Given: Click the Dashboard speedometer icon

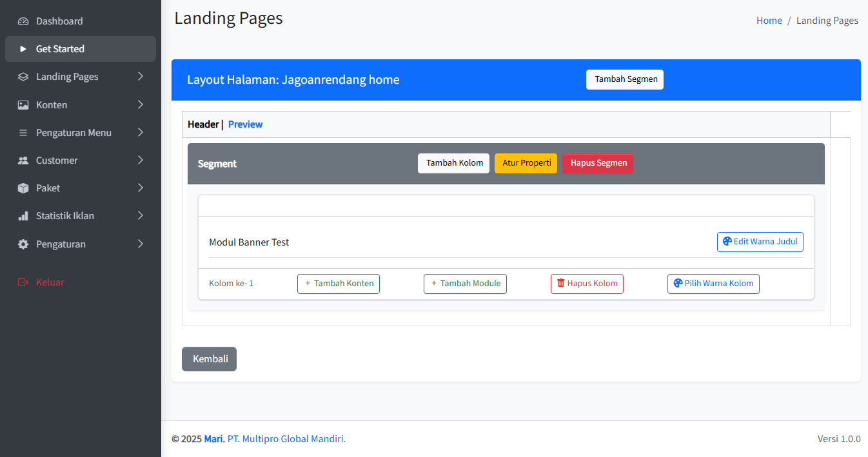Looking at the screenshot, I should click(x=23, y=21).
